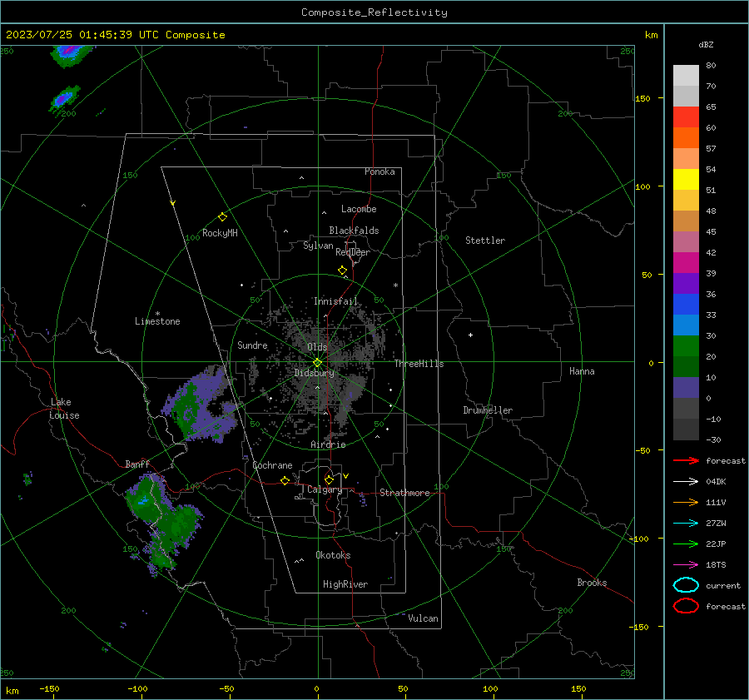Pick the dark orange 57-60 dBZ swatch
Viewport: 749px width, 700px height.
(x=686, y=137)
